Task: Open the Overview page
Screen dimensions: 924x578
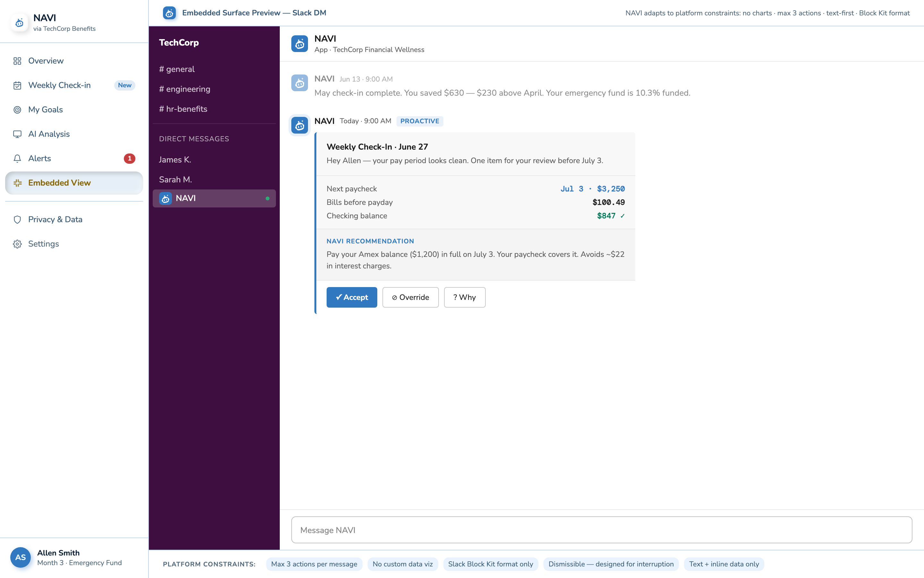Action: (x=74, y=61)
